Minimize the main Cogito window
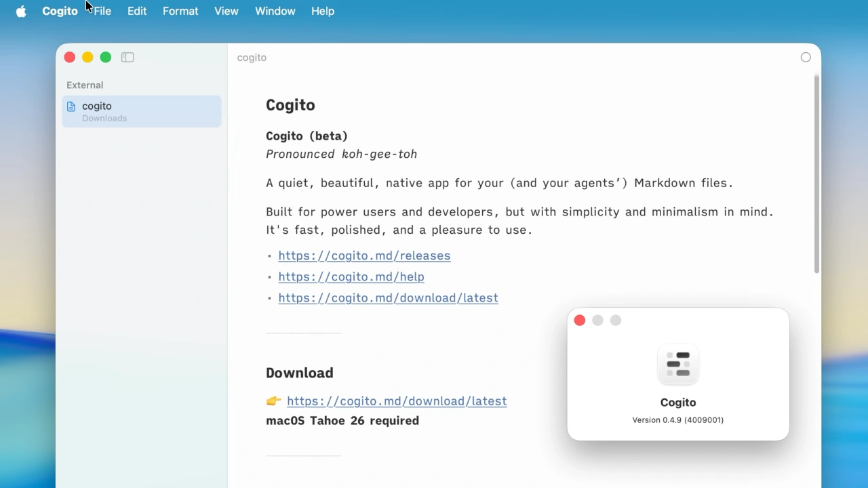 click(87, 58)
